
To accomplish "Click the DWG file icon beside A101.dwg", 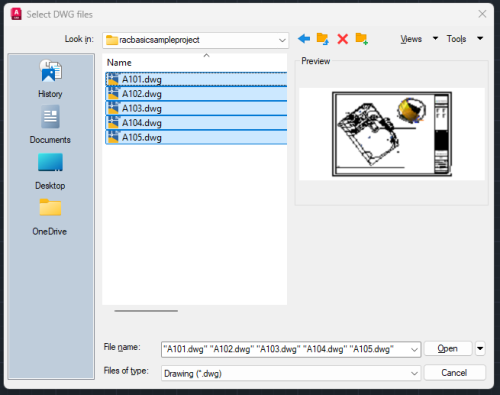I will click(113, 79).
